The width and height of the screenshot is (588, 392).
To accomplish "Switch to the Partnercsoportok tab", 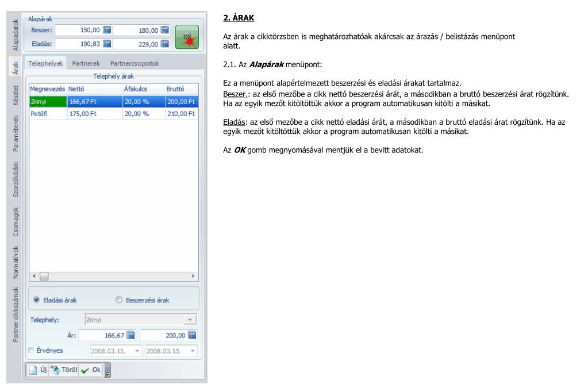I will point(134,63).
